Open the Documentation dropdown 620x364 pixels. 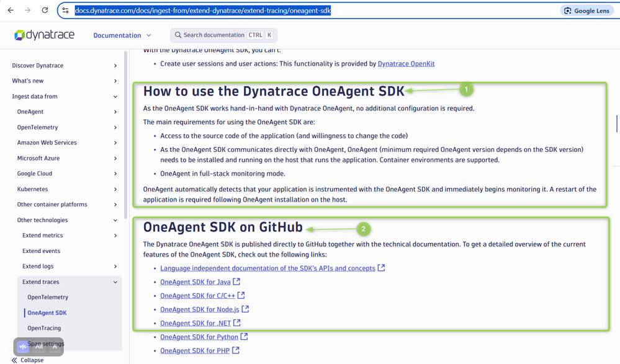pos(122,35)
